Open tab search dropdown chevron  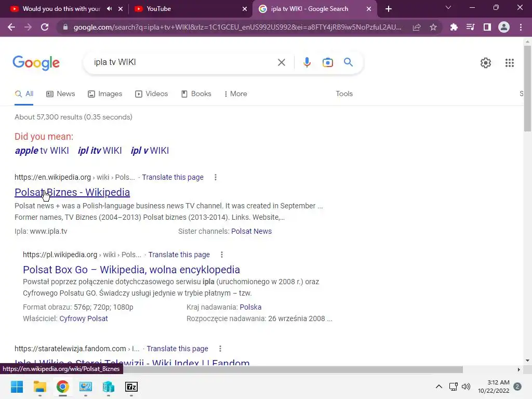pyautogui.click(x=448, y=7)
